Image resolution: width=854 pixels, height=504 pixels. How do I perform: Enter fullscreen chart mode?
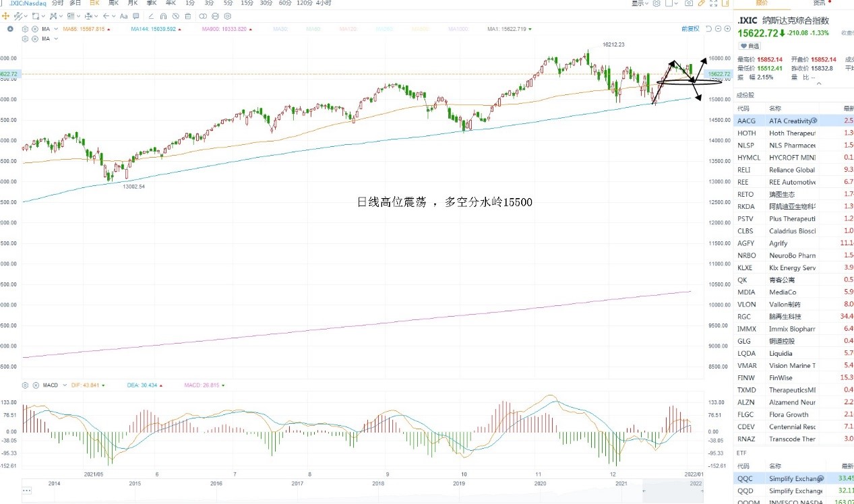point(713,3)
